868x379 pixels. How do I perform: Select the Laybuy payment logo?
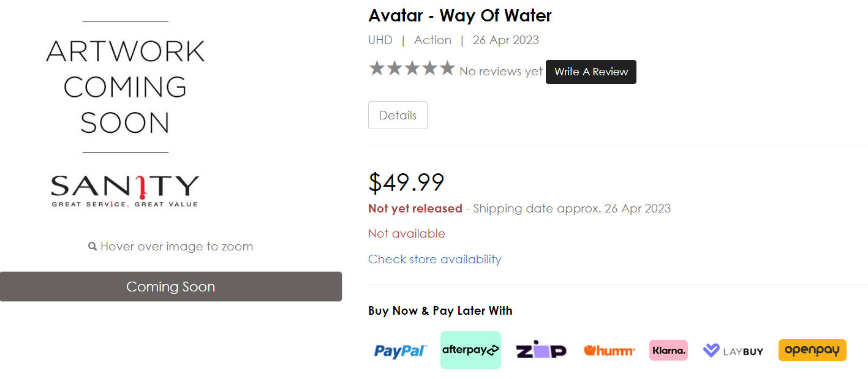[x=733, y=351]
